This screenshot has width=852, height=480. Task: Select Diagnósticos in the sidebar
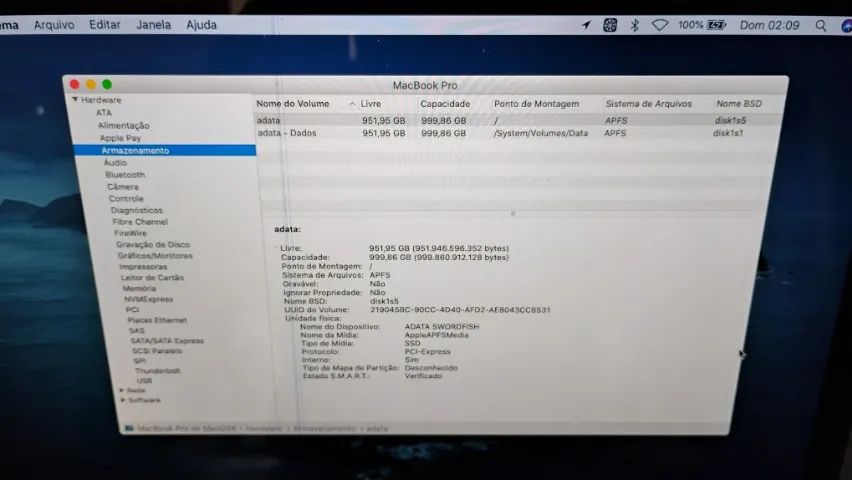click(x=136, y=210)
